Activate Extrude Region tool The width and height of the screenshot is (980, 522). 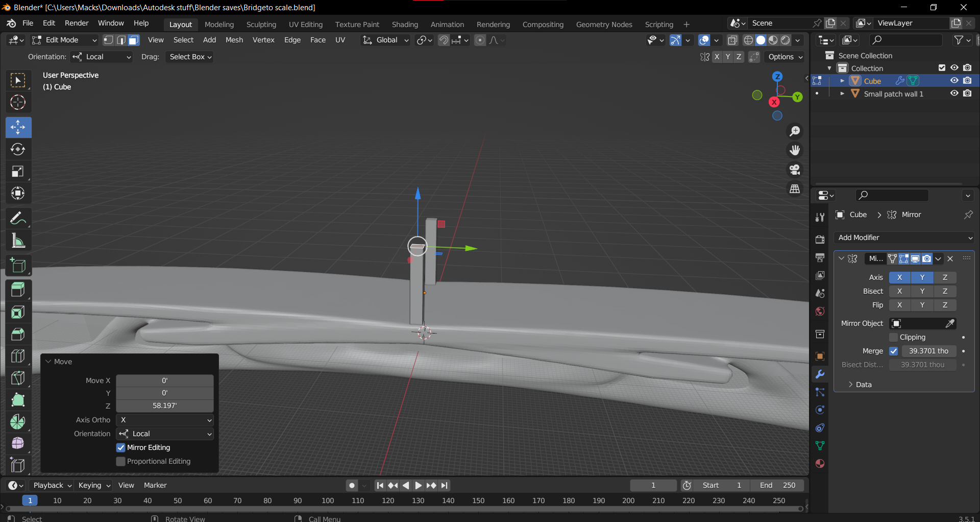click(x=18, y=290)
